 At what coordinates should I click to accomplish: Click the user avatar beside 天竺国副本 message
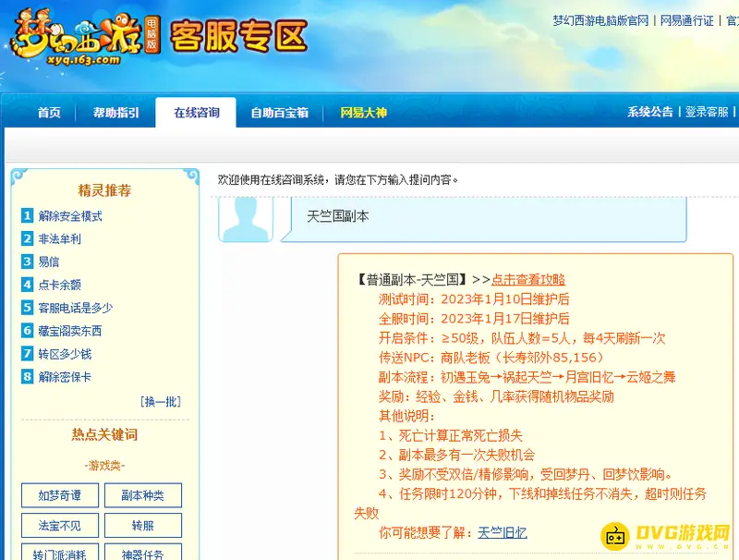(246, 219)
